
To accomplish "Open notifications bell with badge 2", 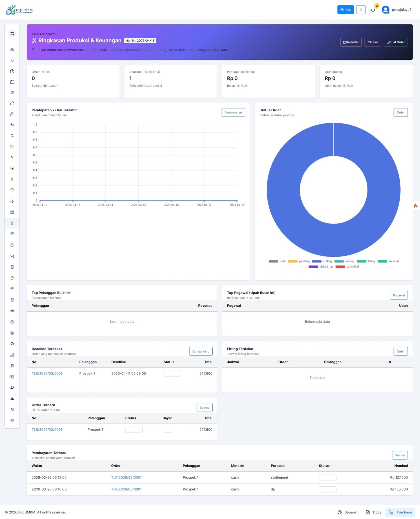I will point(373,10).
